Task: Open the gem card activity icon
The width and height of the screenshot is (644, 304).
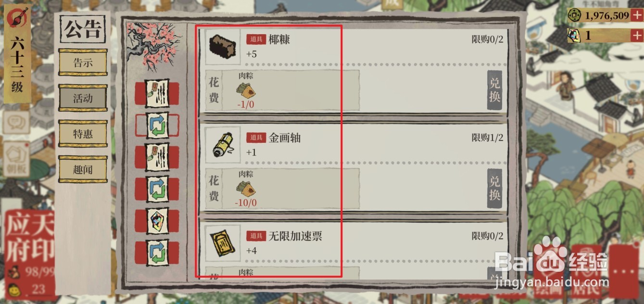Action: pos(157,221)
